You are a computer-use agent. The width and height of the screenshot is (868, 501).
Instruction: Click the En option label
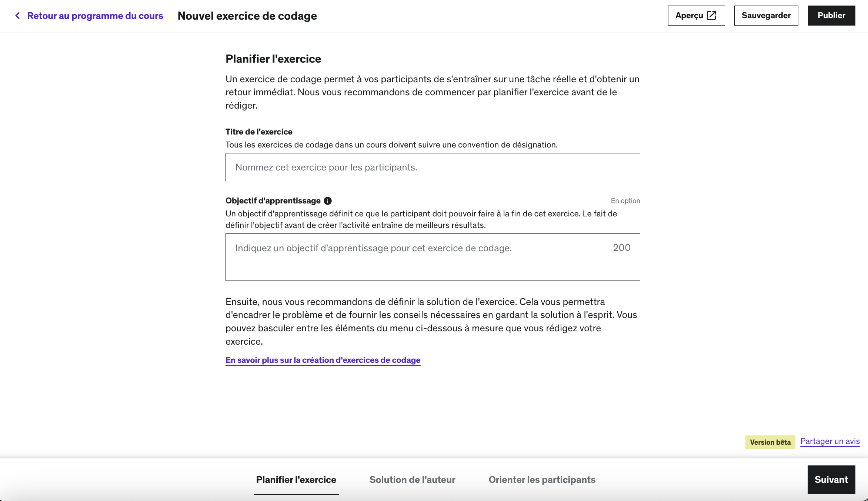pos(625,201)
